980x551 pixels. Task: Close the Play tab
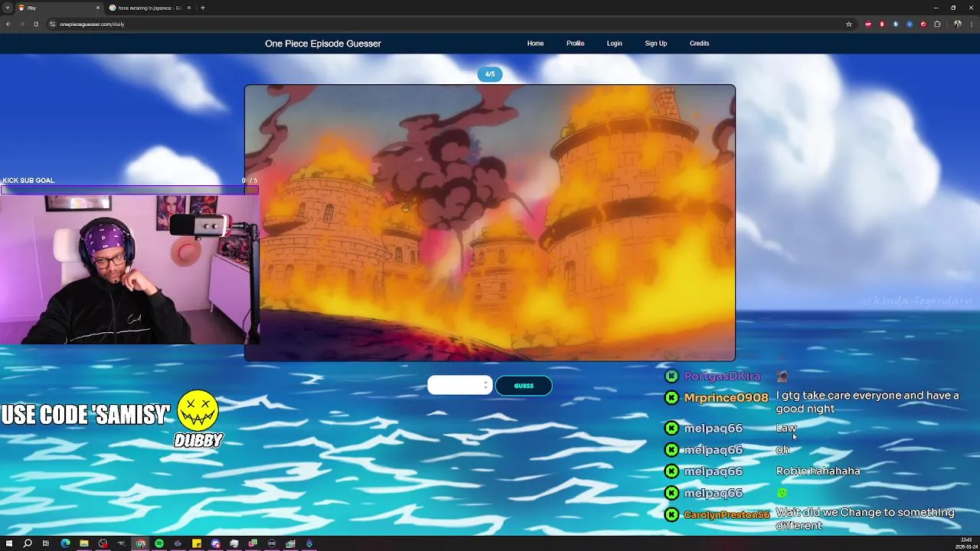(98, 8)
